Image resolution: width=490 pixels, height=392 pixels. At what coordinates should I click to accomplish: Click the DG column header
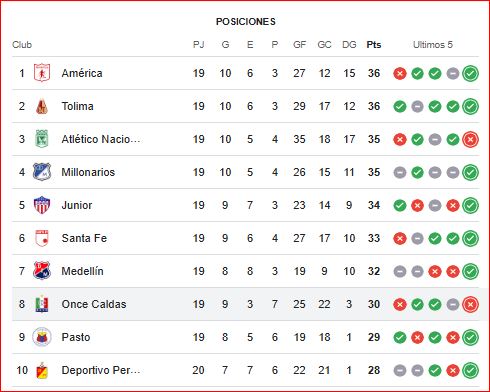[x=349, y=45]
